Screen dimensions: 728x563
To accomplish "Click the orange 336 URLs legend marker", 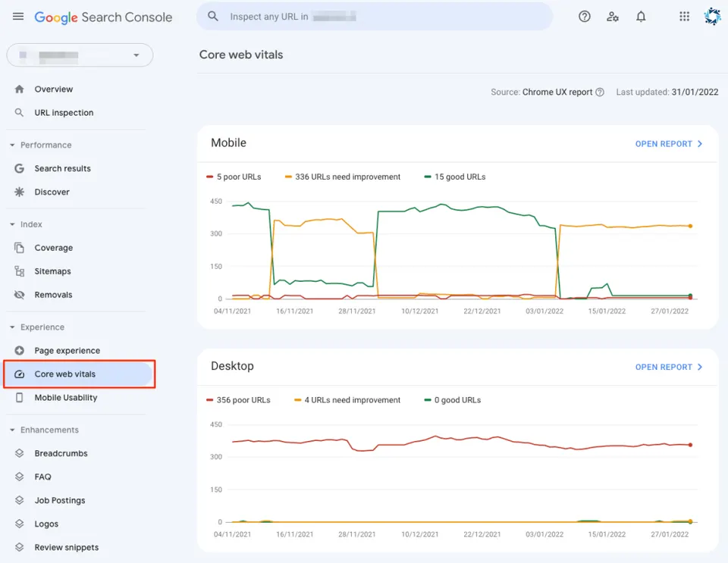I will pyautogui.click(x=288, y=177).
